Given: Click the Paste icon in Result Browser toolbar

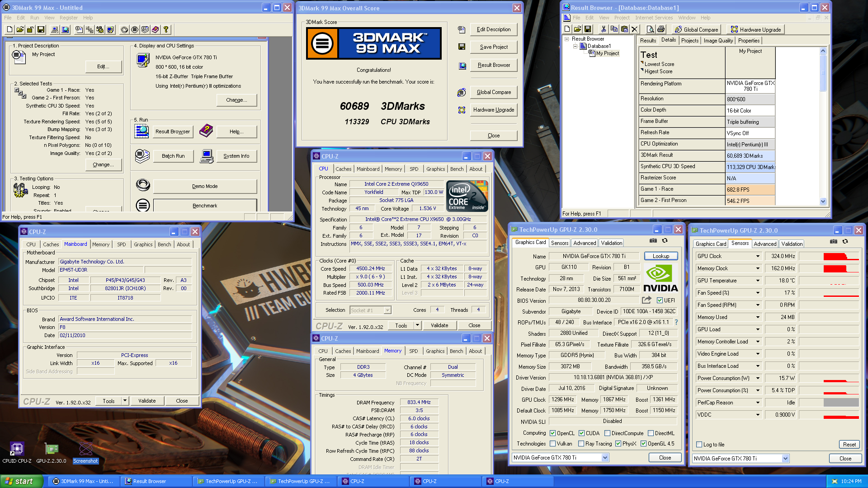Looking at the screenshot, I should 624,29.
